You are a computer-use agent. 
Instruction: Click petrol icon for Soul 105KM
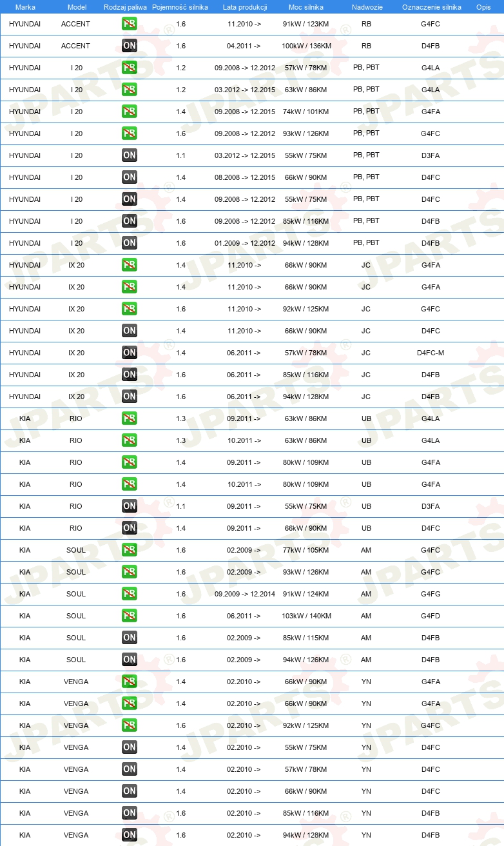point(130,550)
